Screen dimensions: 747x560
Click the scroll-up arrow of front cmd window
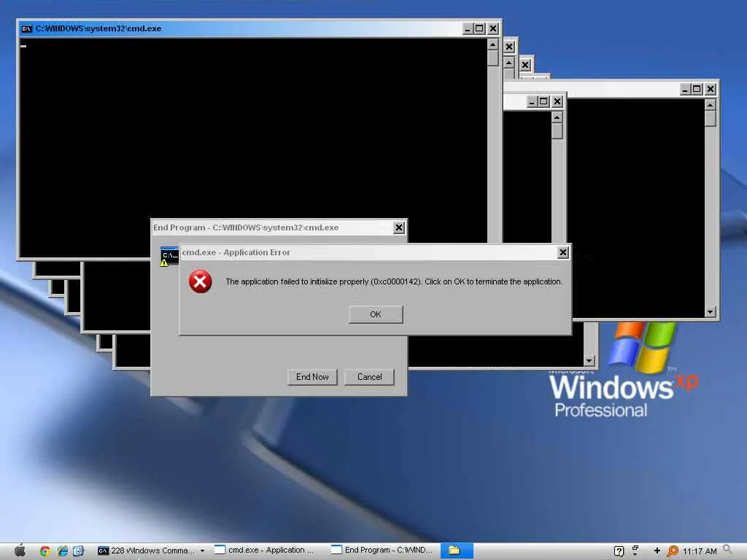coord(493,44)
